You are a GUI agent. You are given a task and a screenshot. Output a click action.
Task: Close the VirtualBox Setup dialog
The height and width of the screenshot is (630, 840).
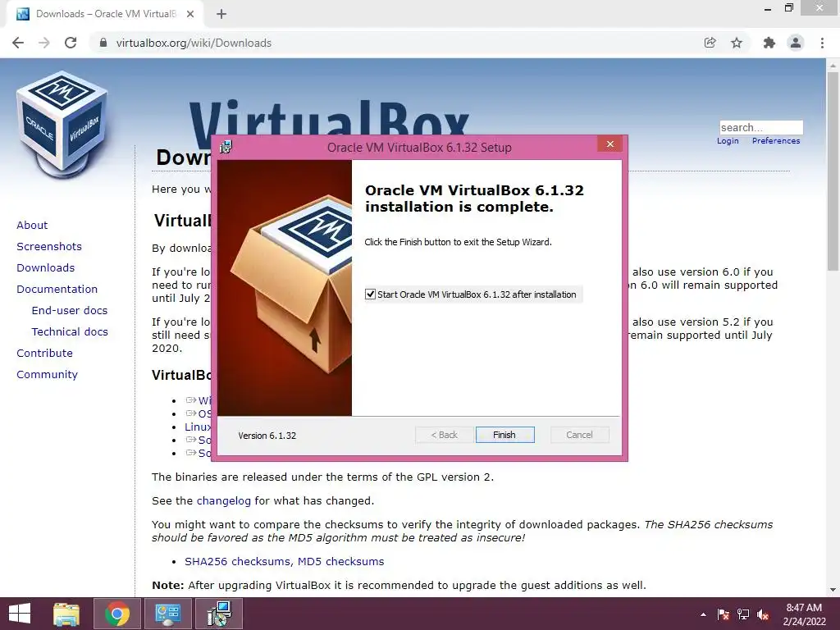point(609,144)
